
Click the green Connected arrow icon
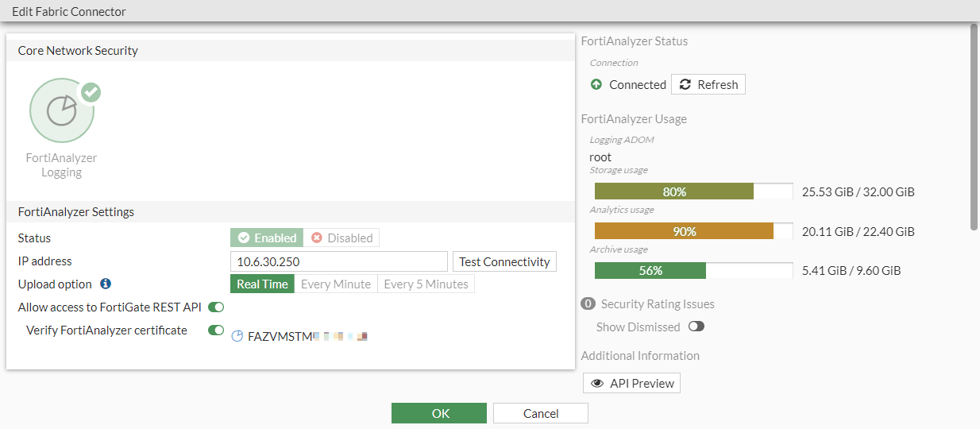(596, 84)
